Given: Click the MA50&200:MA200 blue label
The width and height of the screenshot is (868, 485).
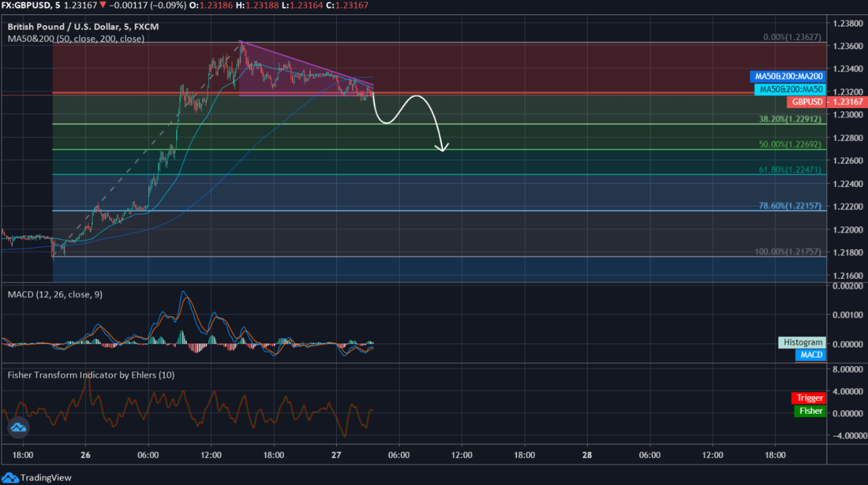Looking at the screenshot, I should 787,76.
